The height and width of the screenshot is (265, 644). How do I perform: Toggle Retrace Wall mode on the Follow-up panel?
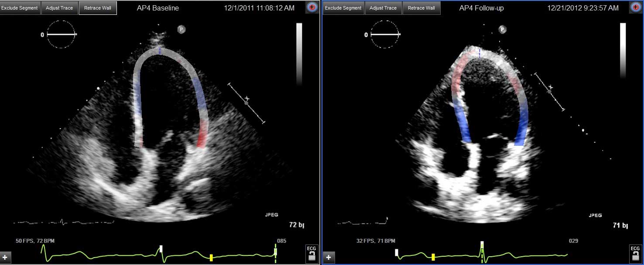click(x=421, y=7)
